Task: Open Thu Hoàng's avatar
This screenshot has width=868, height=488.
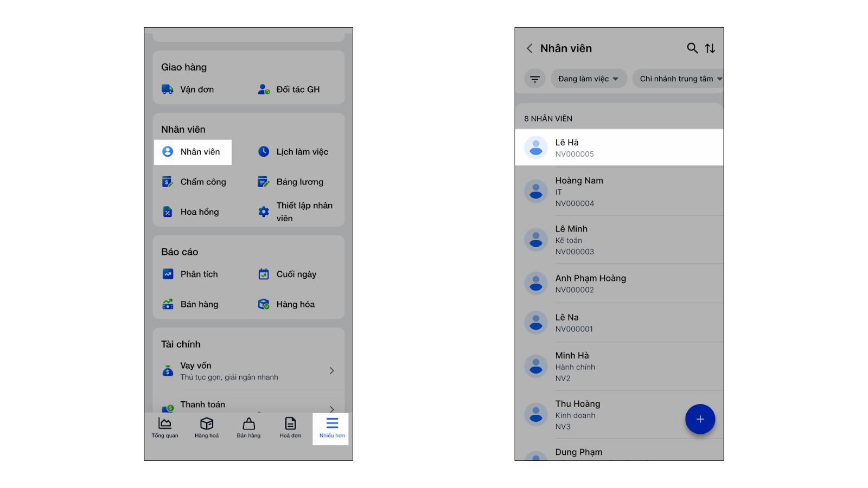Action: (x=536, y=415)
